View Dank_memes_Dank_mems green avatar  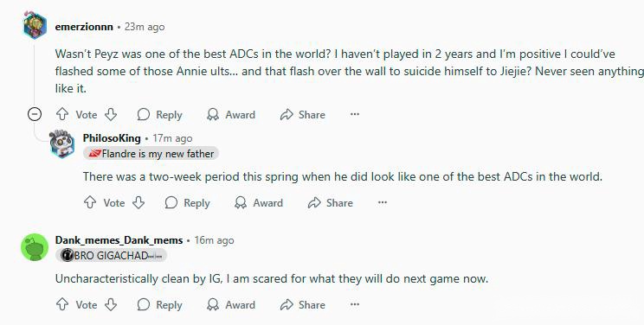35,247
